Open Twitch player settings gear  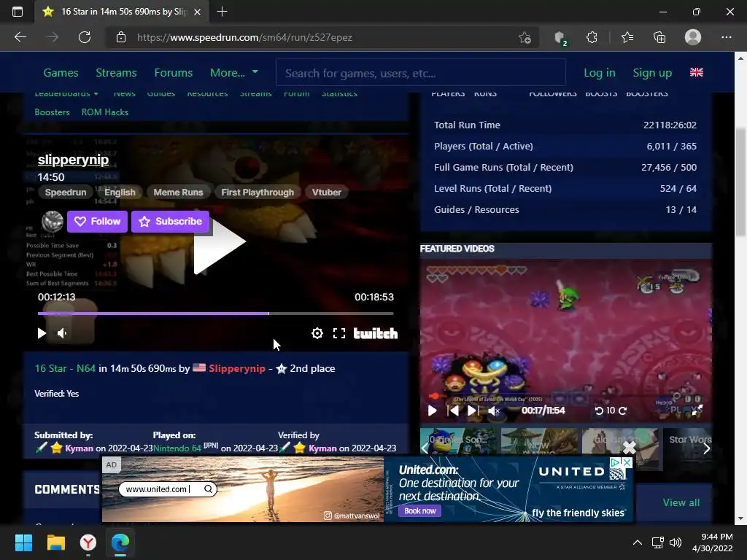coord(317,333)
